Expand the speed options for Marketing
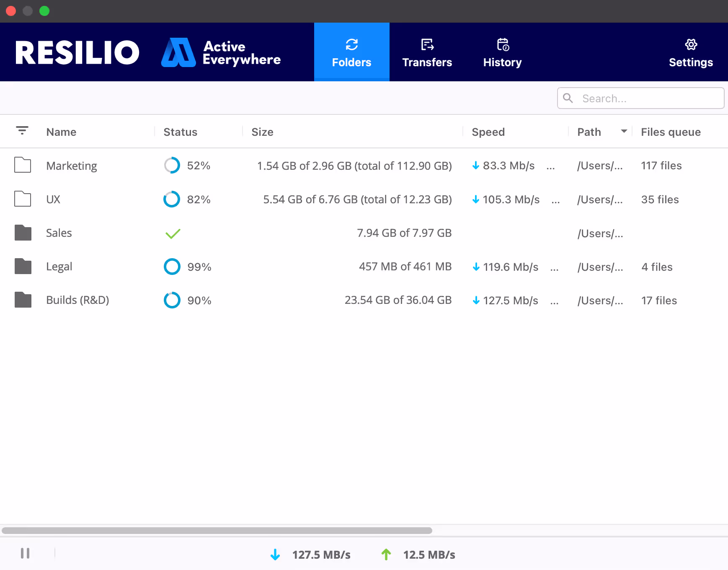Viewport: 728px width, 570px height. click(x=551, y=167)
